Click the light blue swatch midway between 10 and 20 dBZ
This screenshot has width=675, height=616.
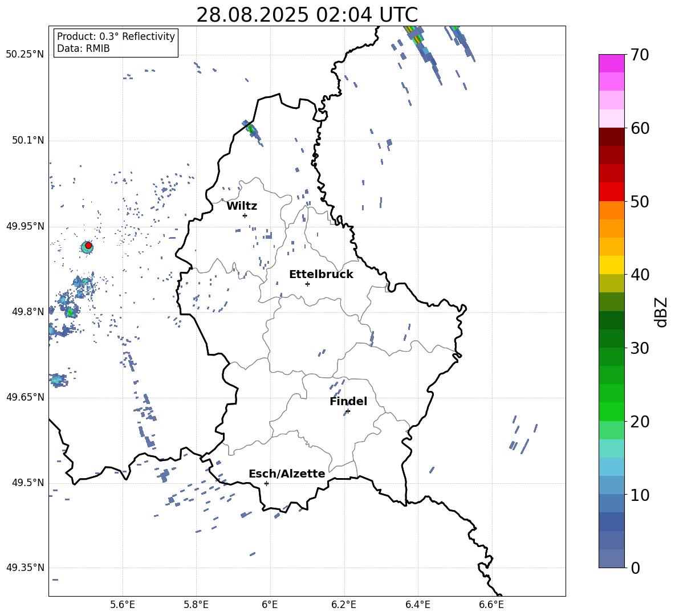coord(612,467)
